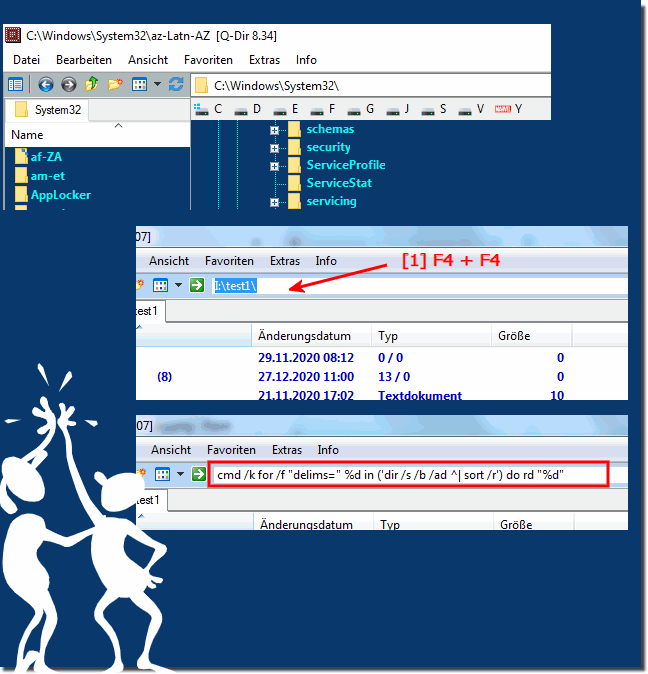Click the servicing folder icon in tree

pos(294,201)
